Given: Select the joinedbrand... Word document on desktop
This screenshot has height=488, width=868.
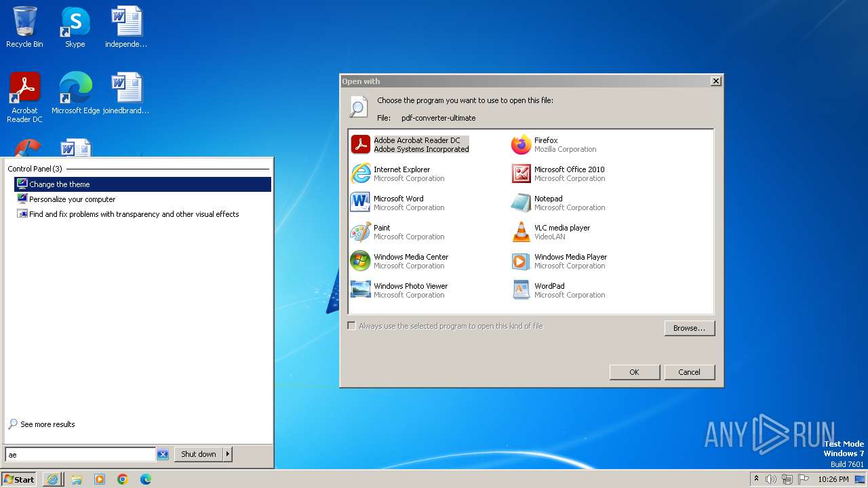Looking at the screenshot, I should click(126, 93).
